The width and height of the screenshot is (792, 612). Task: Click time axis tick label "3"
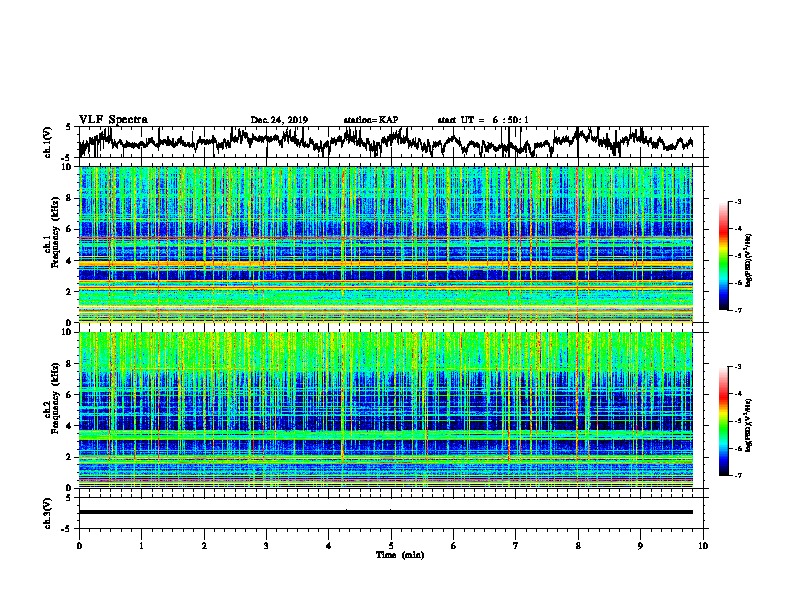click(266, 546)
